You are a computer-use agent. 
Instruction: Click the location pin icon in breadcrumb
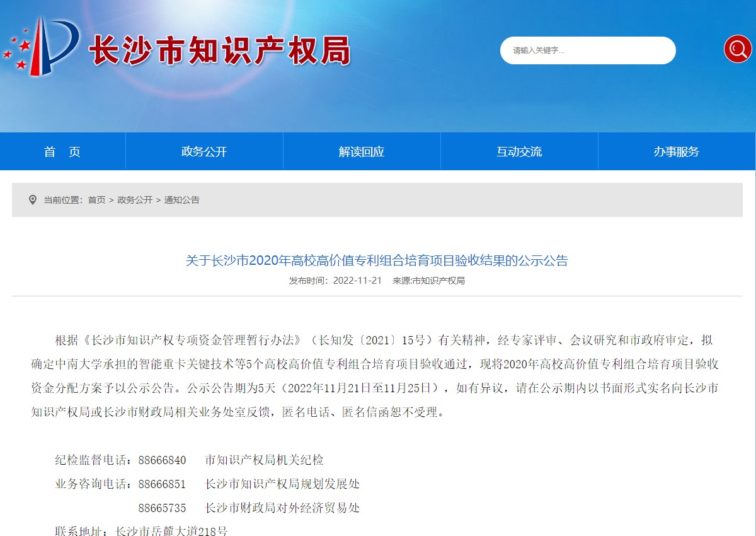pyautogui.click(x=33, y=200)
